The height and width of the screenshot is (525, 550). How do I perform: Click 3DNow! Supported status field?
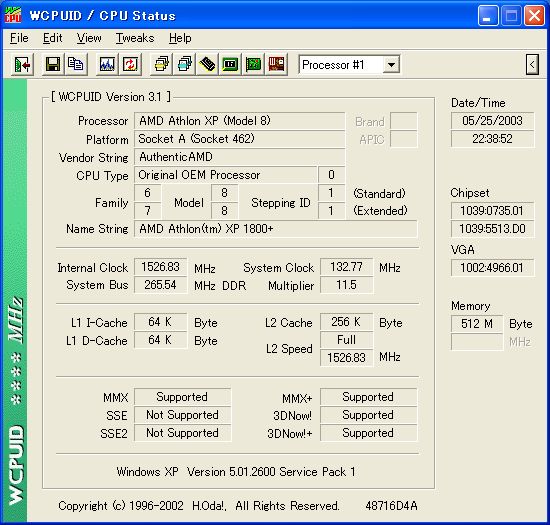tap(368, 415)
